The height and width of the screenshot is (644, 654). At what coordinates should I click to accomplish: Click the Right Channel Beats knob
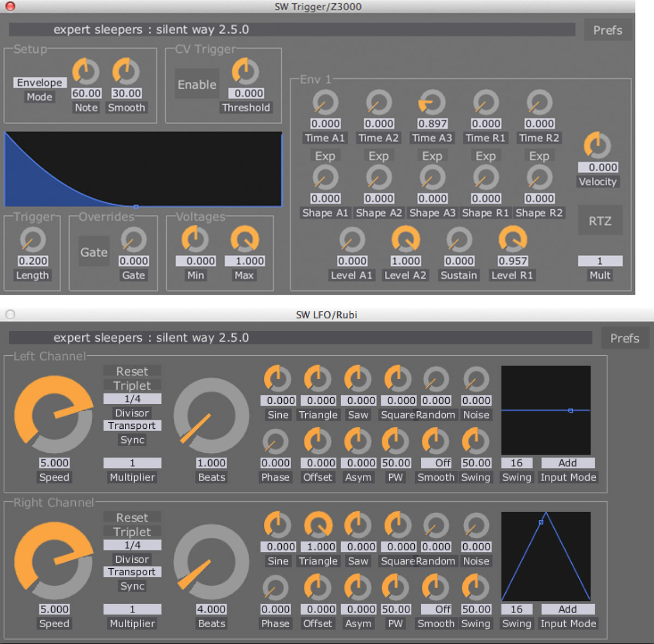tap(211, 562)
